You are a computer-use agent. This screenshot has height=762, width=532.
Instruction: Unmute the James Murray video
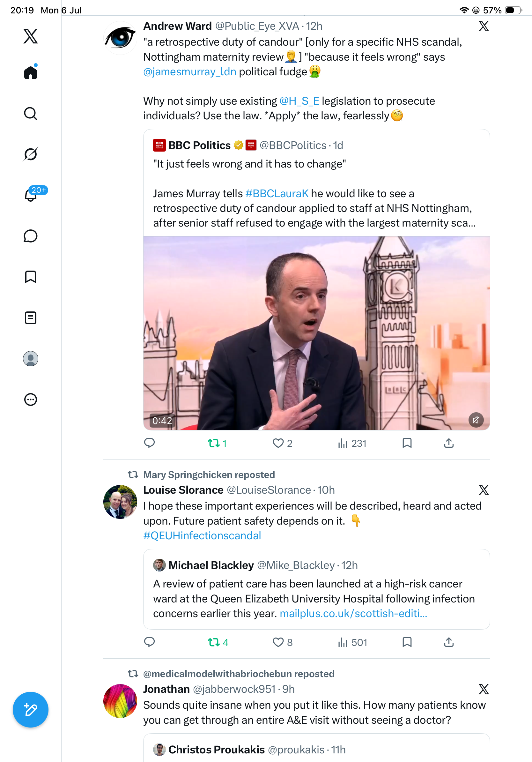(476, 420)
